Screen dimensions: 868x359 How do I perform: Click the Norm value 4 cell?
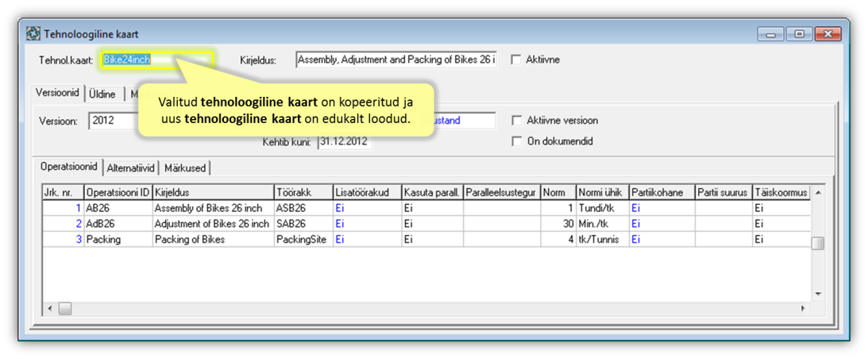(558, 239)
